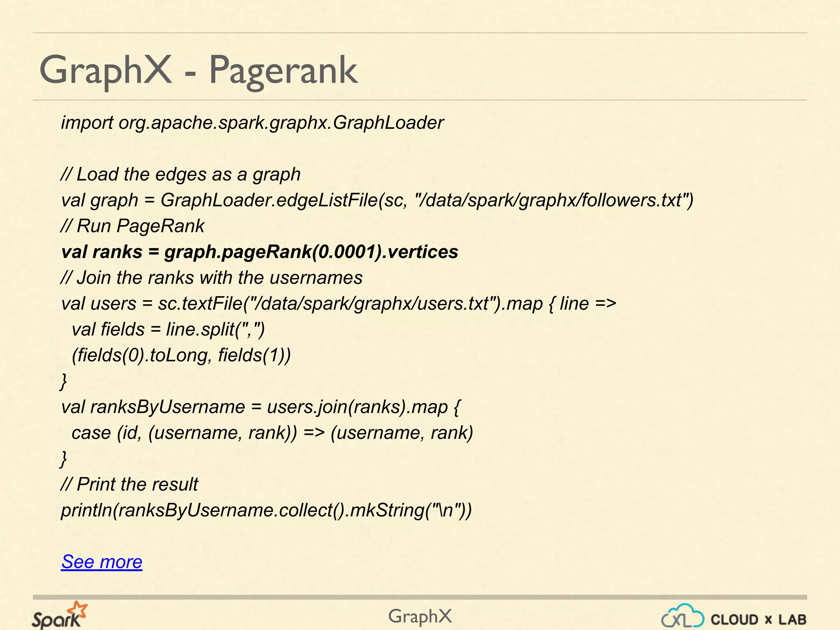Click the Spark logo in the footer
Viewport: 840px width, 630px height.
coord(59,615)
